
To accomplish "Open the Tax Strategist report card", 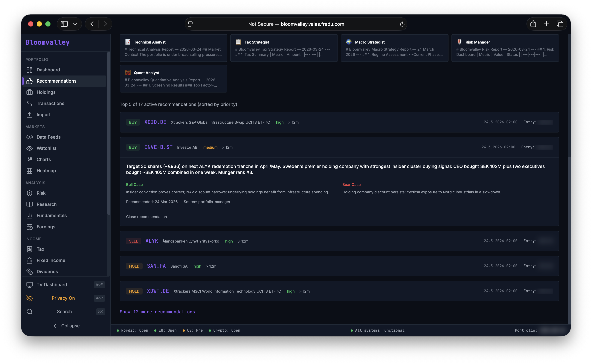I will pyautogui.click(x=284, y=48).
